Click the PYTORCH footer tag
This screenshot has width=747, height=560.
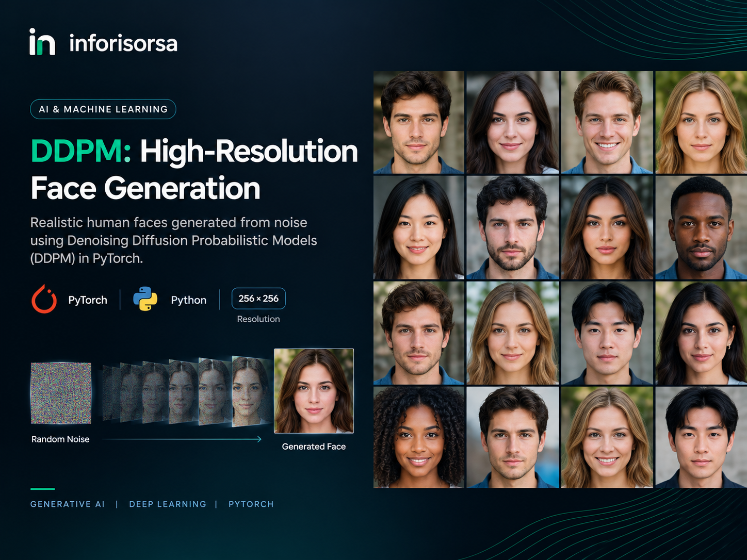point(251,504)
